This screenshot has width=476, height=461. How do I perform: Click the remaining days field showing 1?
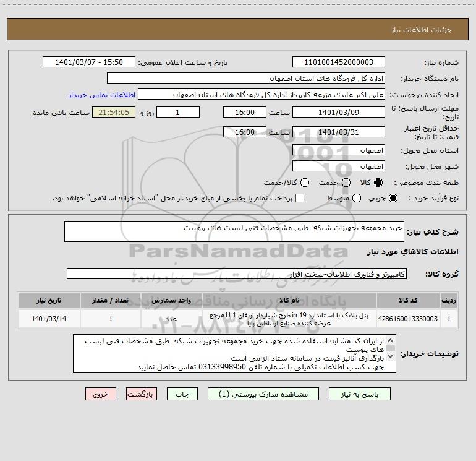click(x=178, y=112)
